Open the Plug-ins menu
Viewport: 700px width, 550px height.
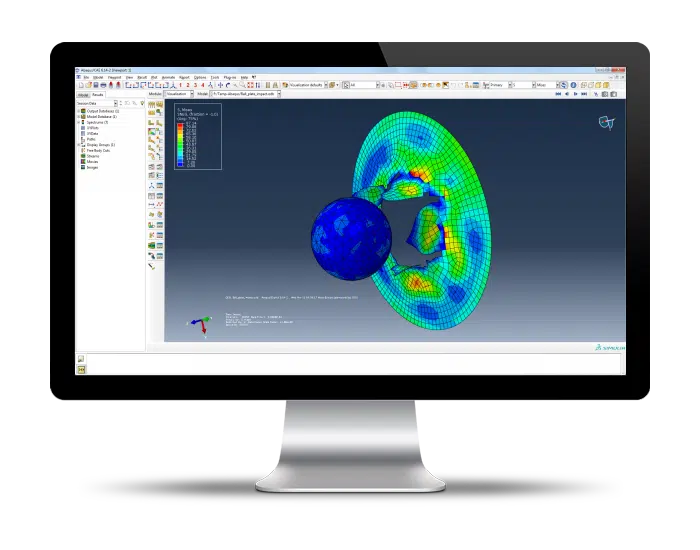[230, 77]
